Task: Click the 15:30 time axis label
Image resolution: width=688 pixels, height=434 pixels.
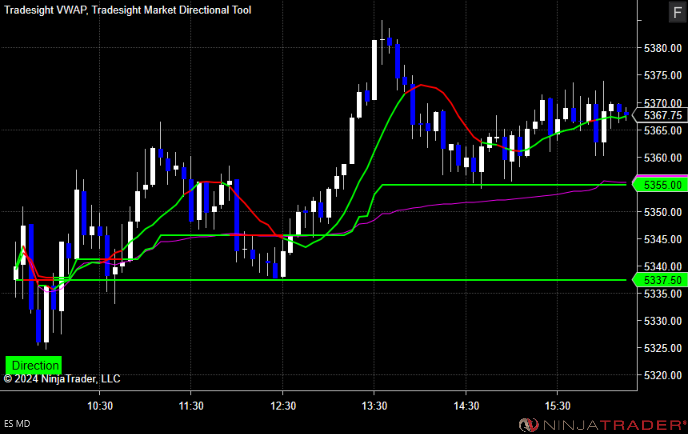Action: 558,406
